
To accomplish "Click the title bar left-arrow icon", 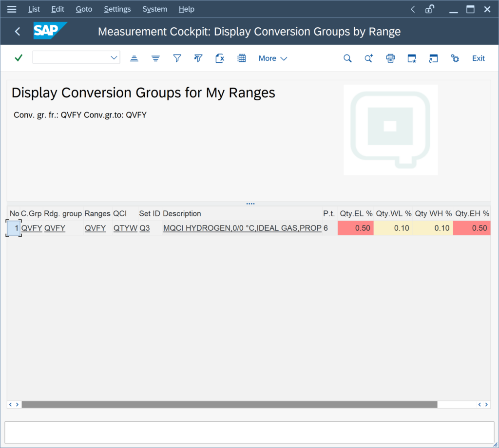I will tap(413, 9).
